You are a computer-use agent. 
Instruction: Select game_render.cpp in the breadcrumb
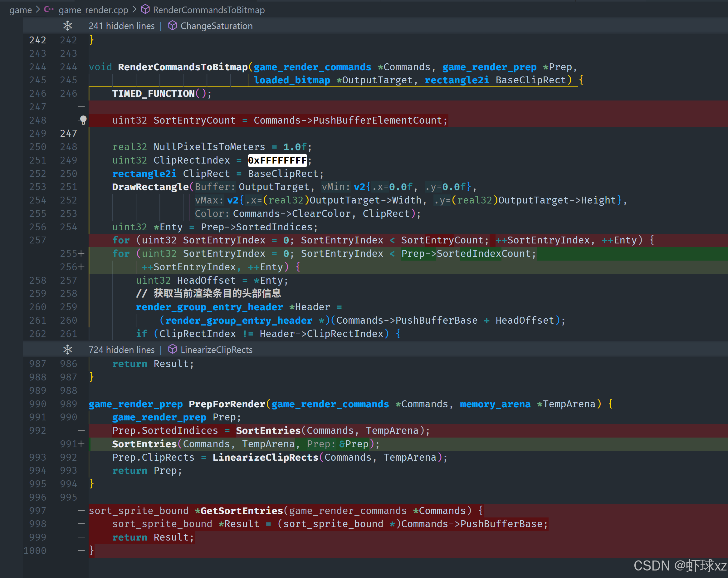pos(93,10)
